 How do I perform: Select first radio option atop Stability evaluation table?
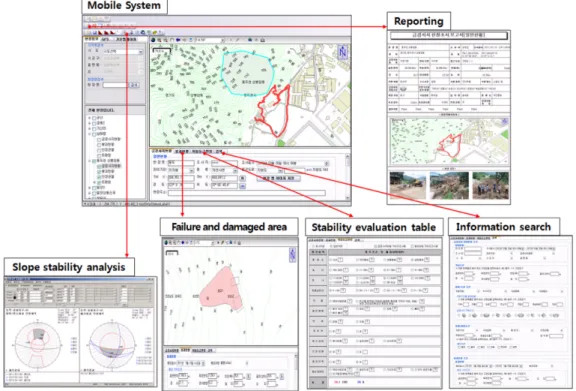coord(313,246)
